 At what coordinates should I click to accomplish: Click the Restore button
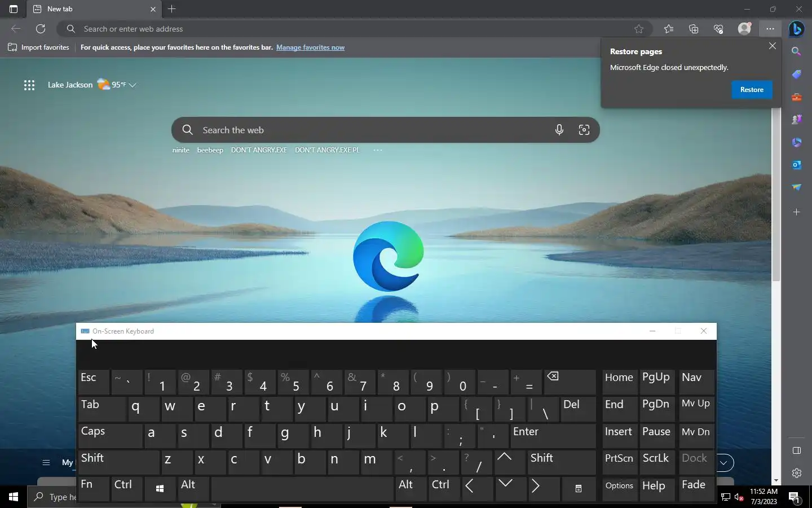tap(752, 90)
